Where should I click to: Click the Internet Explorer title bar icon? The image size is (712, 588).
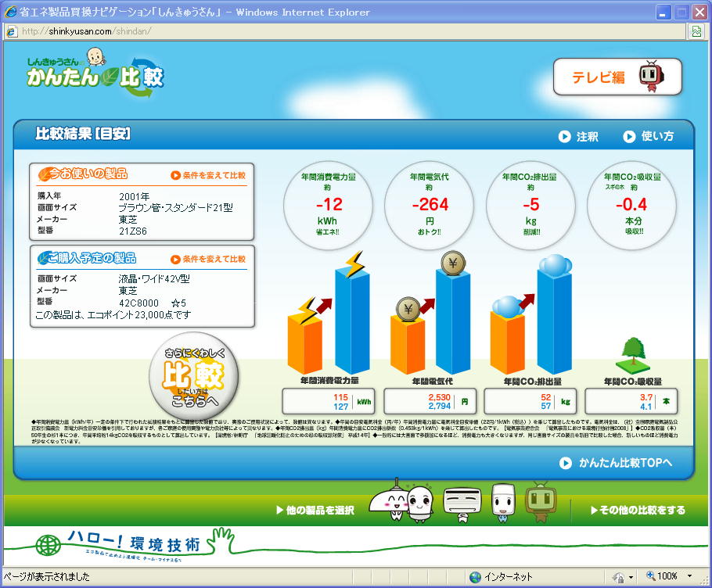point(10,12)
